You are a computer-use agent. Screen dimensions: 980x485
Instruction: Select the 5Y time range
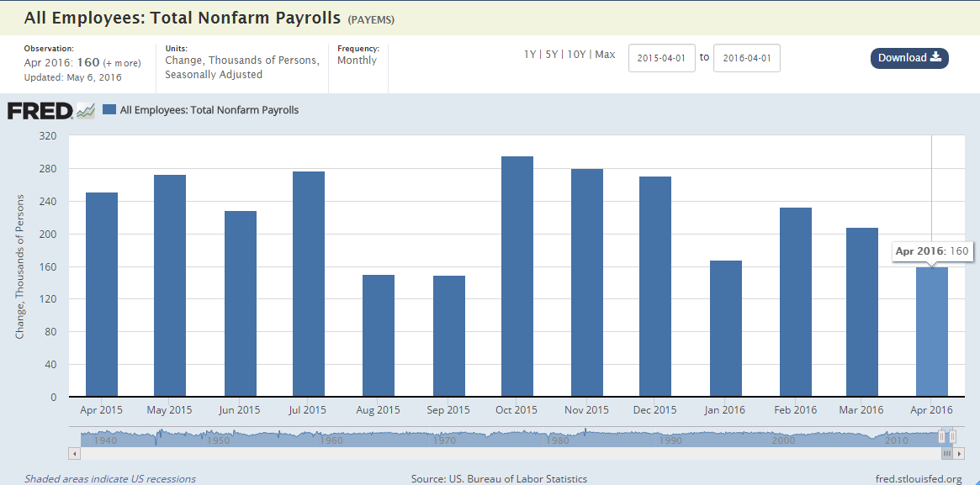[551, 55]
